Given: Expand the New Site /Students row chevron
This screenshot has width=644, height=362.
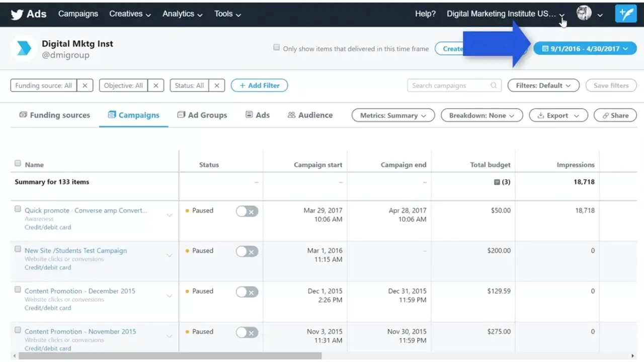Looking at the screenshot, I should [170, 255].
